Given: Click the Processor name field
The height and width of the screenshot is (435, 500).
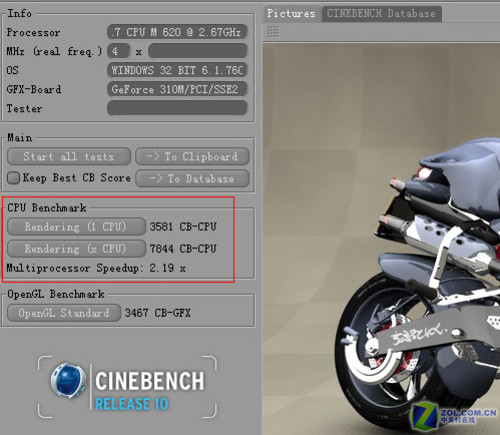Looking at the screenshot, I should point(177,32).
